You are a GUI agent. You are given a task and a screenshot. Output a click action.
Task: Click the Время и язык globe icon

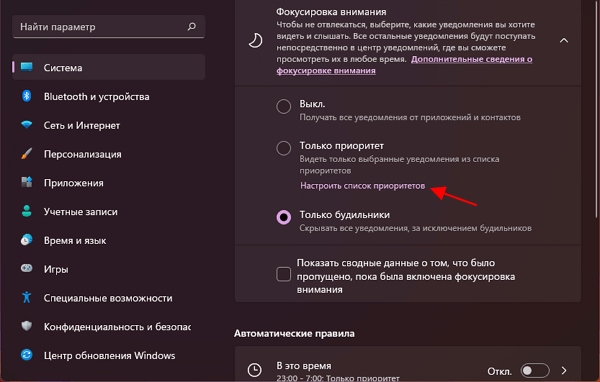[x=26, y=240]
